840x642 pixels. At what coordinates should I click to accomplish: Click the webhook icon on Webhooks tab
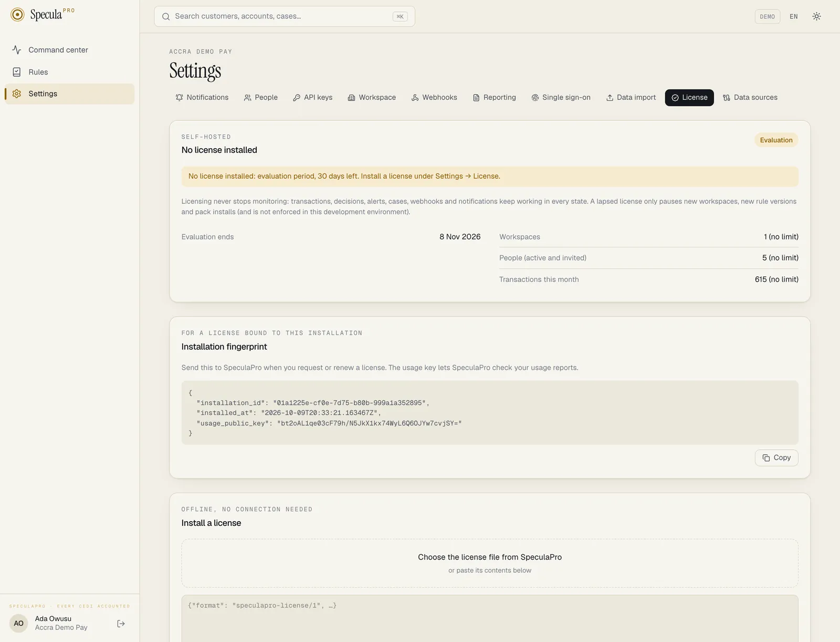(x=415, y=98)
